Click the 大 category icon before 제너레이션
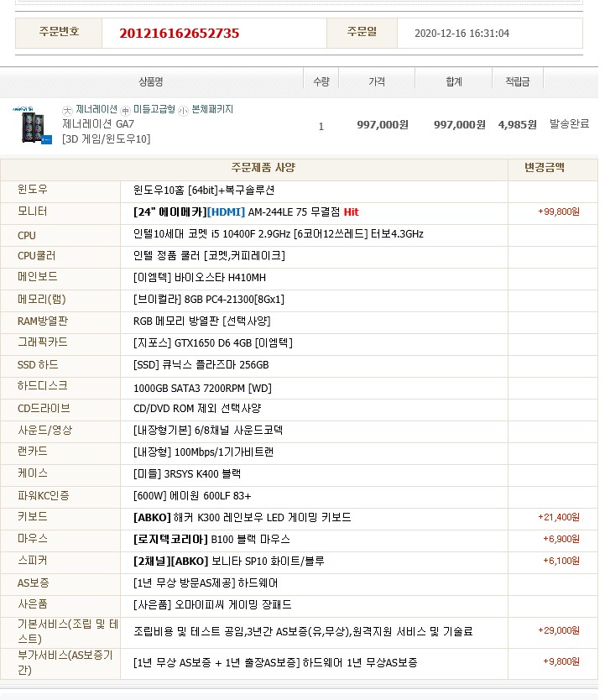 [x=68, y=110]
